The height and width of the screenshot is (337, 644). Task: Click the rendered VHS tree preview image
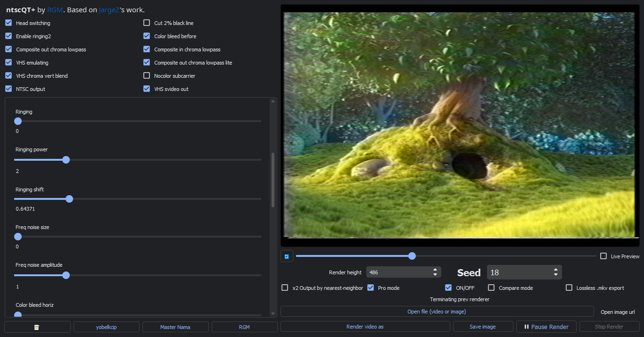click(459, 125)
